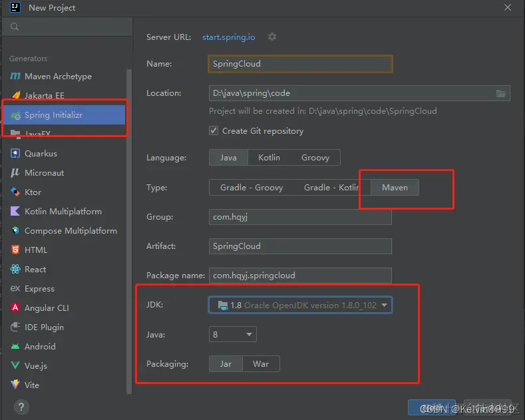Click the Spring Initializr leaf icon
This screenshot has width=525, height=420.
point(15,116)
